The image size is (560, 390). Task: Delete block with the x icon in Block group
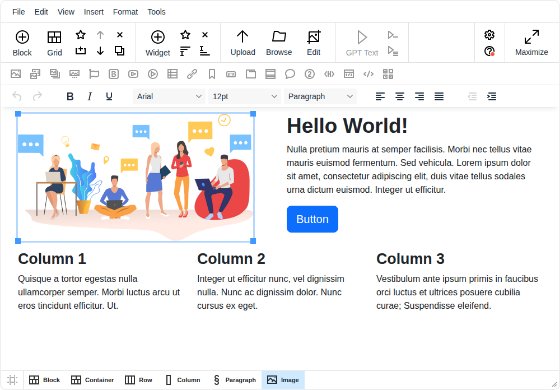(x=120, y=35)
